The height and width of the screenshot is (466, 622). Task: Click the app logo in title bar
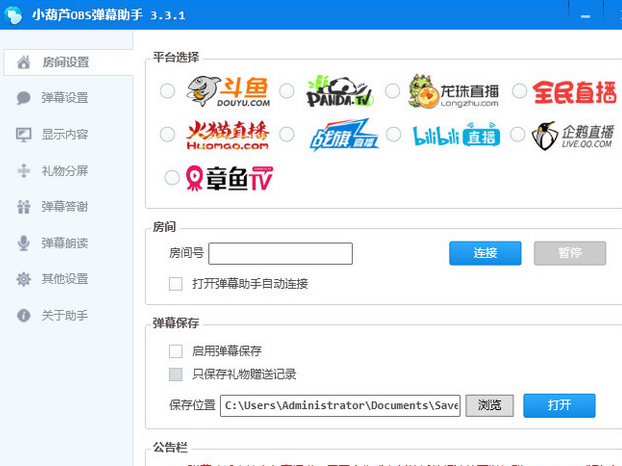click(x=13, y=15)
